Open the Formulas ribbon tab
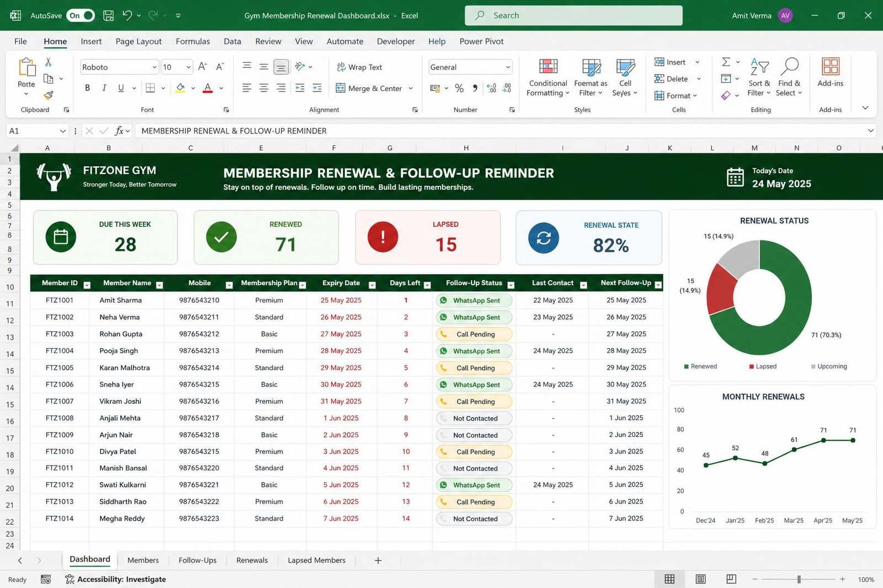This screenshot has width=883, height=588. tap(193, 41)
